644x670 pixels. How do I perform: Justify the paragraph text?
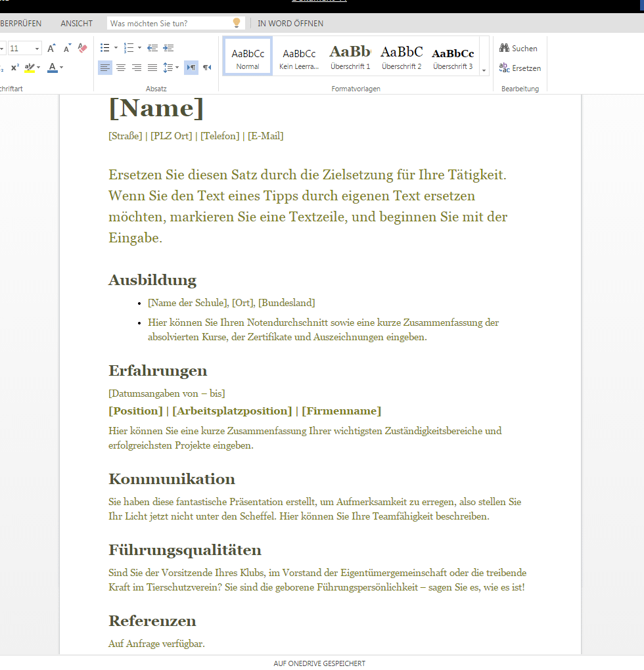(152, 68)
